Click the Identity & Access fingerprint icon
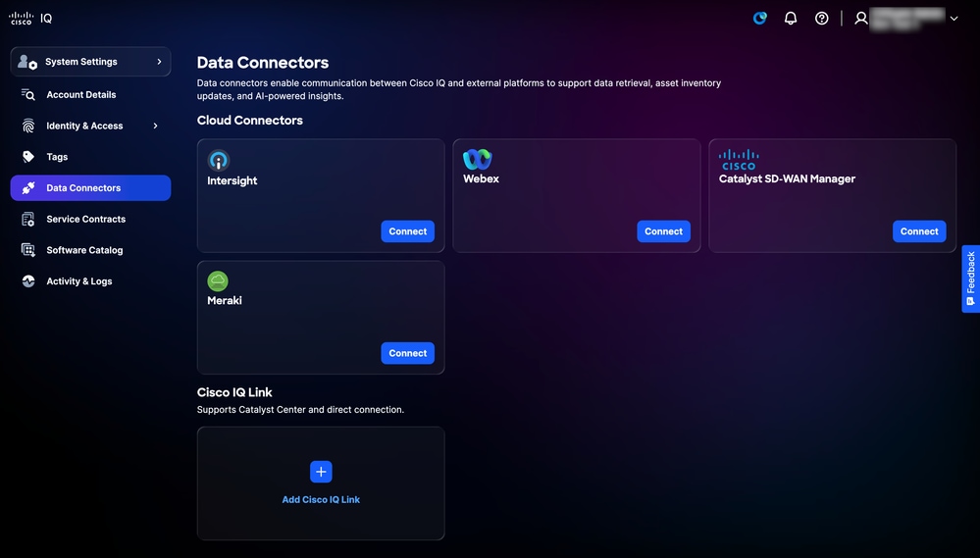This screenshot has width=980, height=558. 28,126
